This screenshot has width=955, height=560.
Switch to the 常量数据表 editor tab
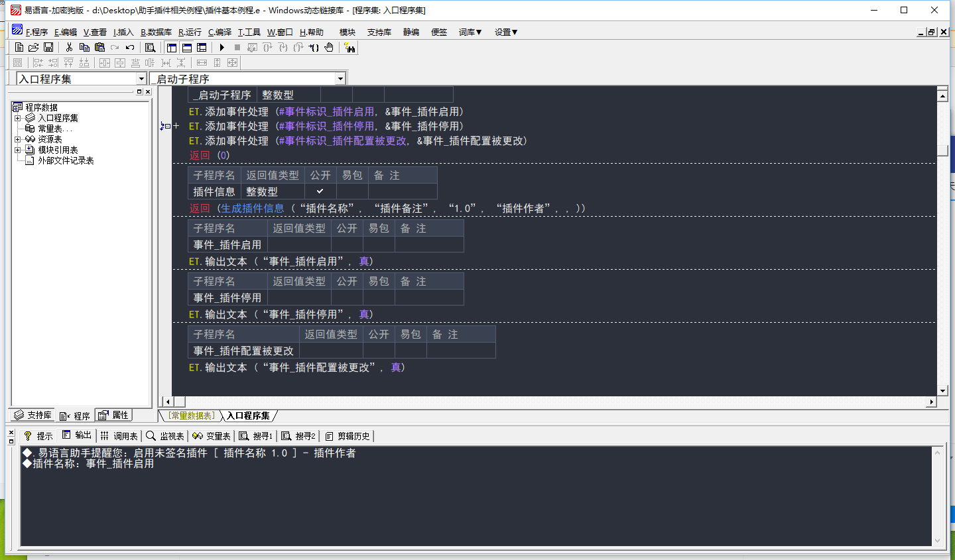tap(190, 416)
